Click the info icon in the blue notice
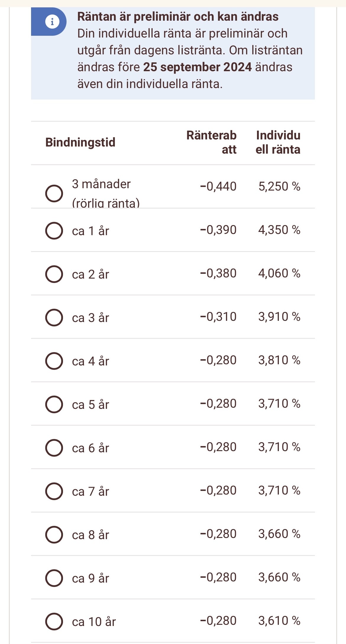Screen dimensions: 346x644 [x=52, y=22]
